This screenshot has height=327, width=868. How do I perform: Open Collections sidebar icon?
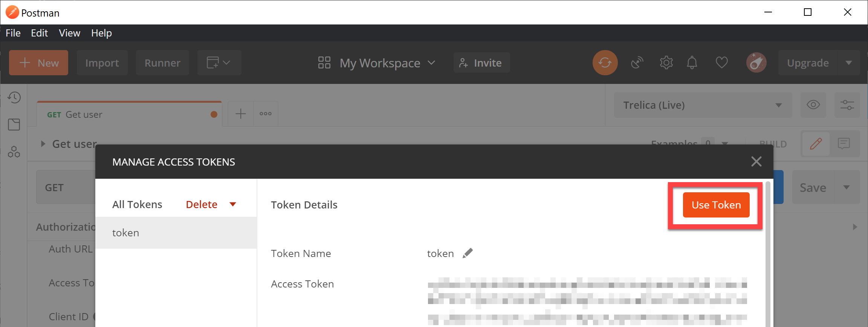tap(14, 125)
